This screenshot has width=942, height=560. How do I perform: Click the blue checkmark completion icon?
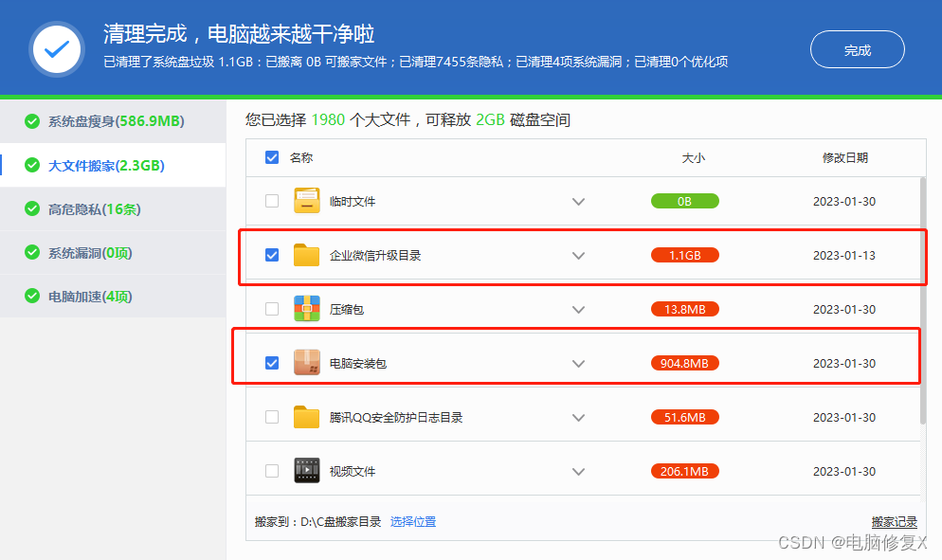(x=57, y=49)
